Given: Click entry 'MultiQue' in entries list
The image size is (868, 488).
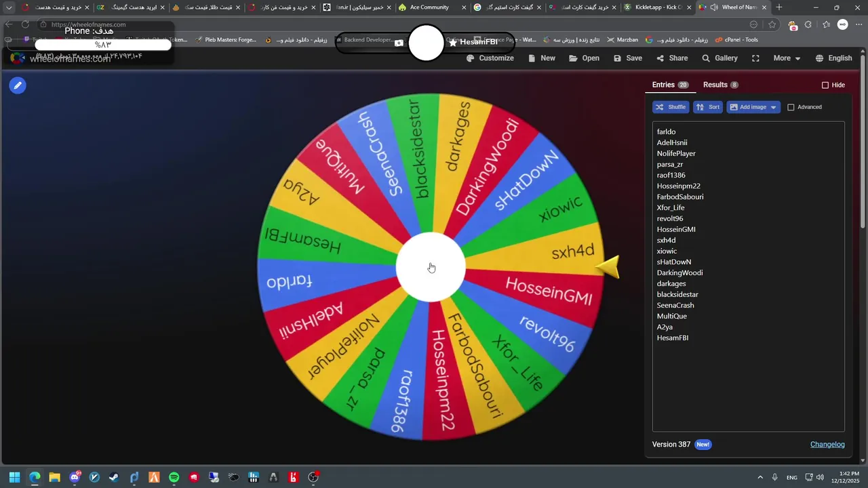Looking at the screenshot, I should (x=671, y=316).
